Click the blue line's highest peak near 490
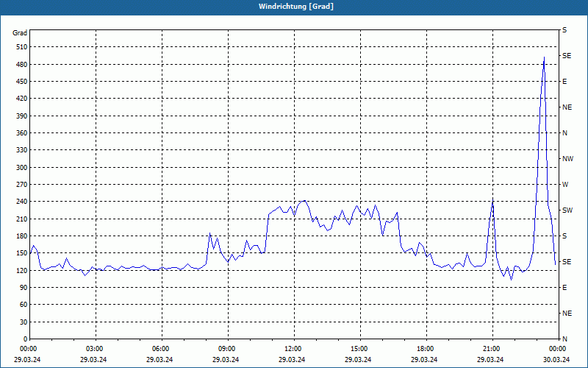Viewport: 588px width, 368px height. click(544, 57)
